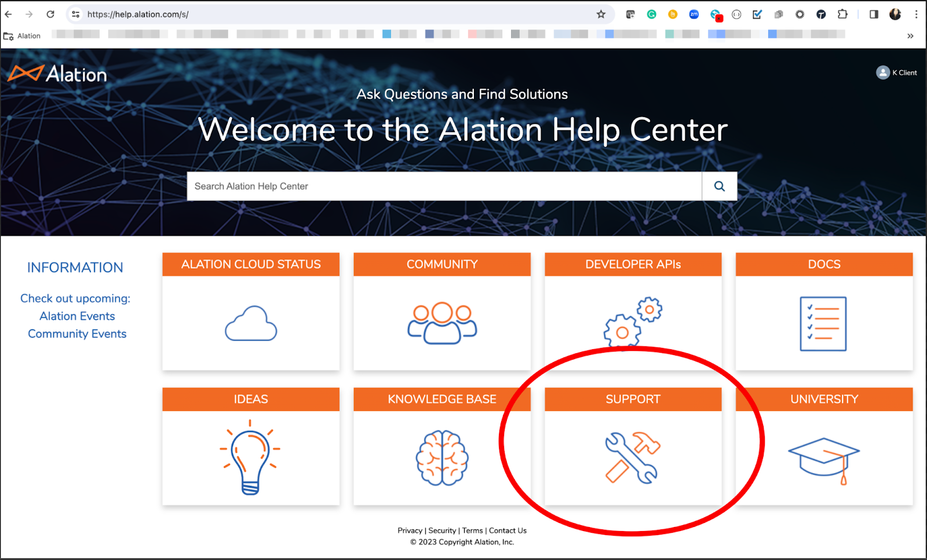
Task: Open the Contact Us footer link
Action: pos(508,530)
